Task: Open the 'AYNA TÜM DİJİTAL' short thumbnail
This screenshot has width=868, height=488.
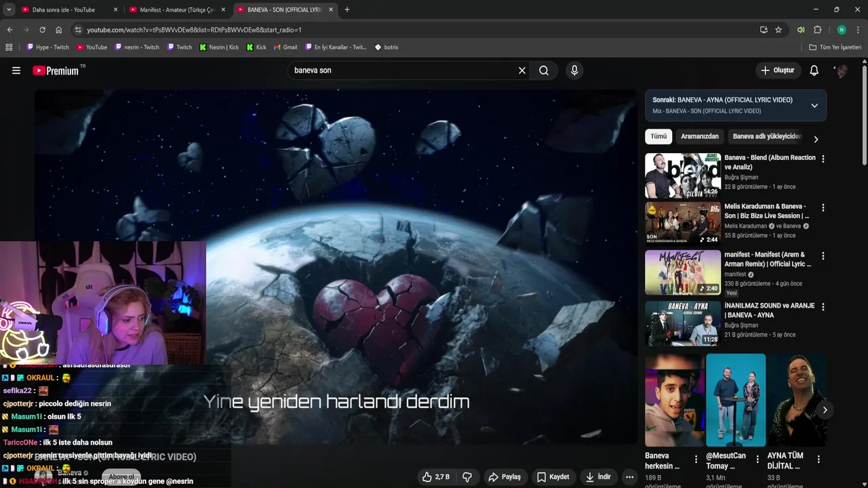Action: point(797,400)
